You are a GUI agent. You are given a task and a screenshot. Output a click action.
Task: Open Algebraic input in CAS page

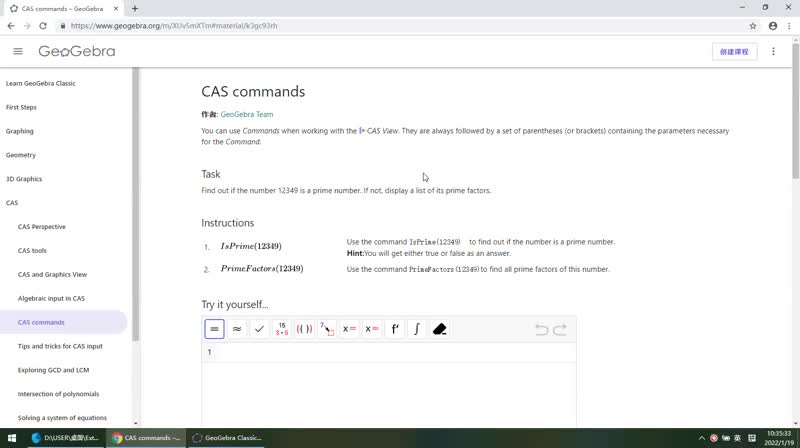(52, 298)
